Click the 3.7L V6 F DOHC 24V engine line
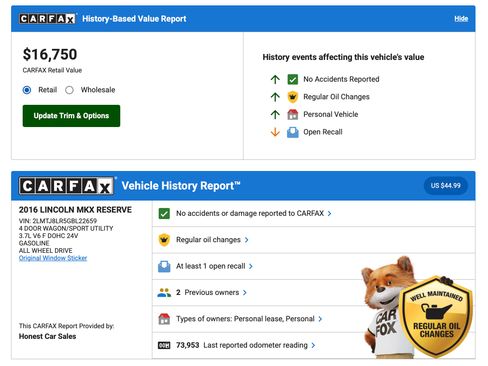 tap(48, 236)
